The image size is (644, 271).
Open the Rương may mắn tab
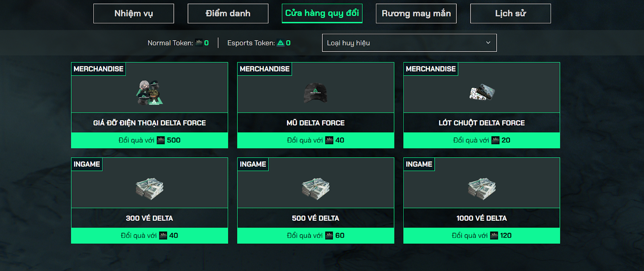click(416, 13)
